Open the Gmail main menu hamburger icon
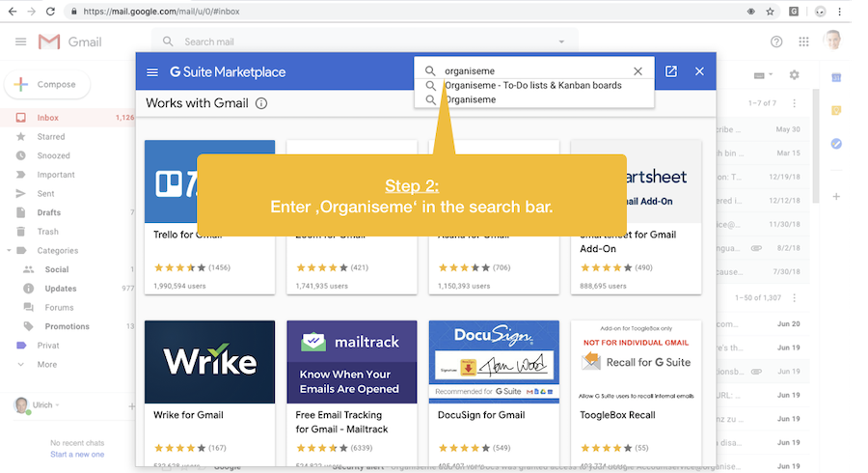Screen dimensions: 868x473 [20, 42]
